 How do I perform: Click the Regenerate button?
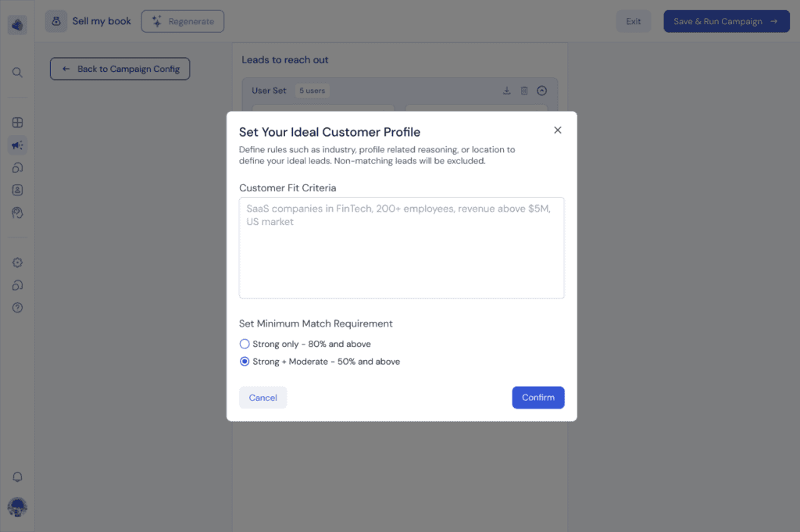(183, 22)
